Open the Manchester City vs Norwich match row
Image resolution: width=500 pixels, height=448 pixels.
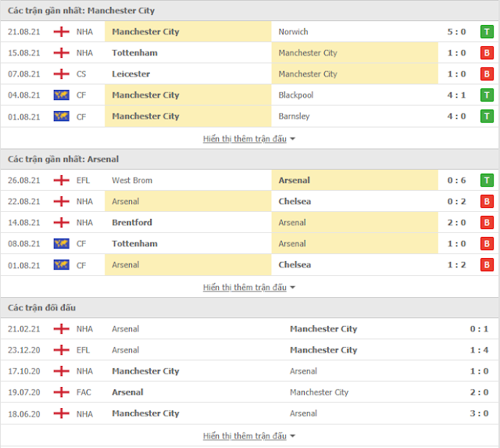pos(250,31)
